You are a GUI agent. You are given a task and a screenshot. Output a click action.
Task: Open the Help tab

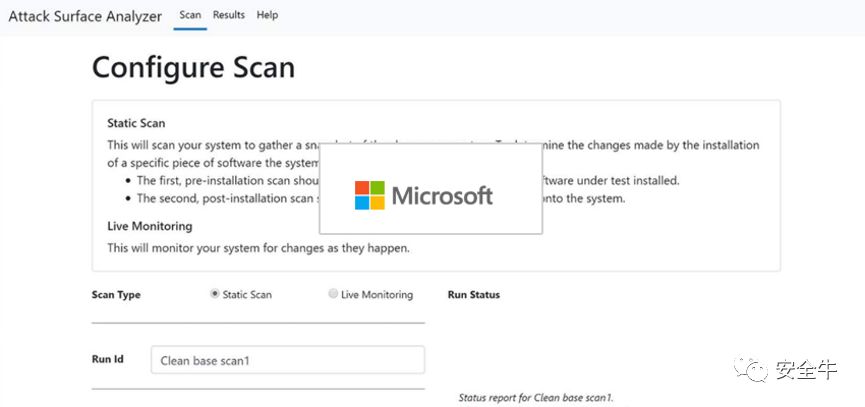coord(267,15)
